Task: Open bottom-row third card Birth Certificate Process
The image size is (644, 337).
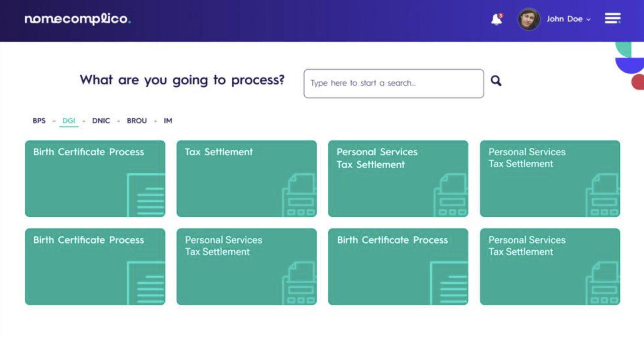Action: 398,266
